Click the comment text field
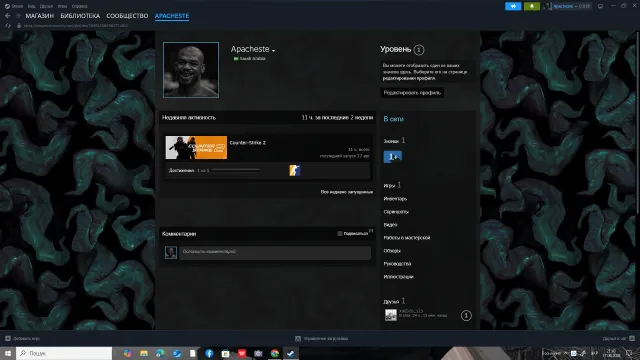 click(275, 252)
